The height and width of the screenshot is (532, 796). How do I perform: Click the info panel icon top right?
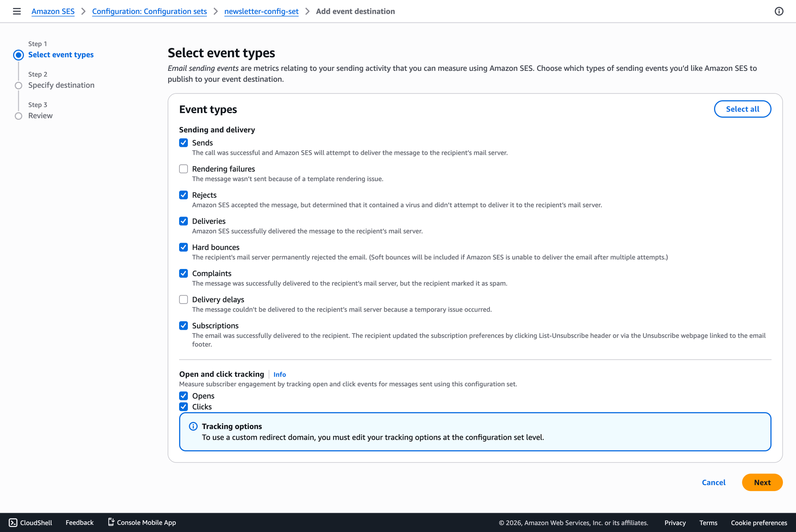coord(779,11)
